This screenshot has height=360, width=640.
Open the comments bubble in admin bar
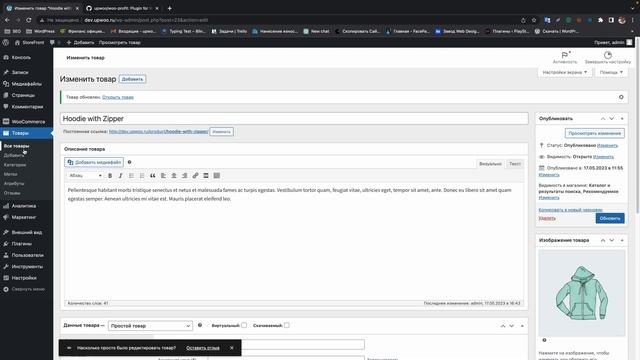[x=52, y=42]
